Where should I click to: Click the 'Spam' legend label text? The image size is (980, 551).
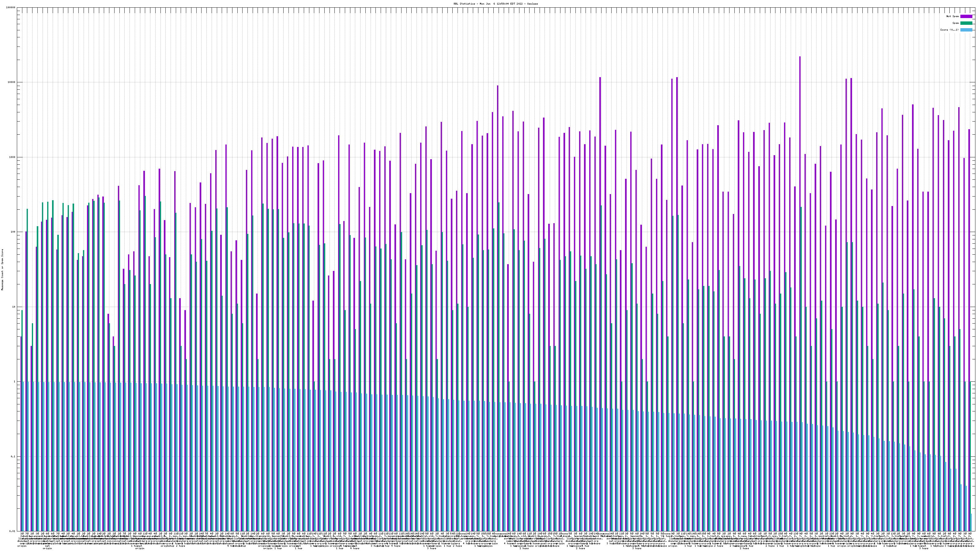tap(956, 23)
